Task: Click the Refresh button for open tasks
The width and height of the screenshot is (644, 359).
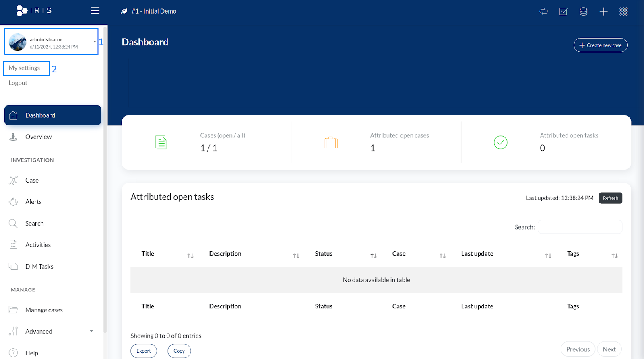Action: click(x=610, y=198)
